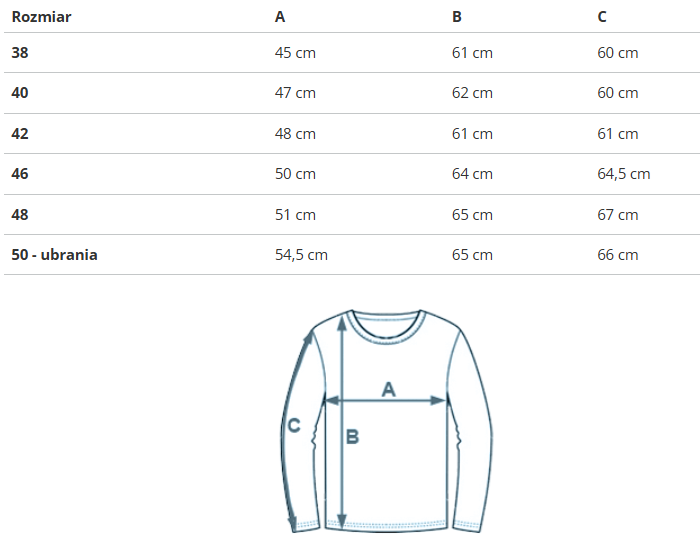Click the 66 cm value in the last row
The width and height of the screenshot is (700, 548).
tap(618, 255)
